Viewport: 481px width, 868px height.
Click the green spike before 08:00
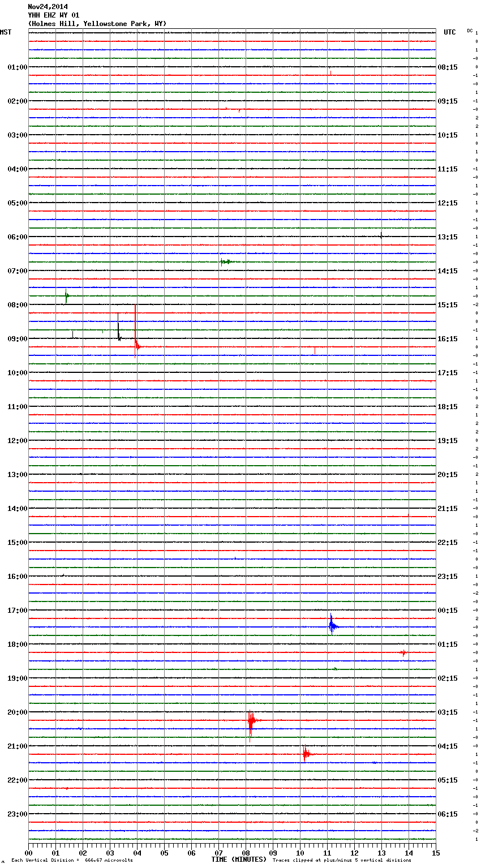pos(67,296)
